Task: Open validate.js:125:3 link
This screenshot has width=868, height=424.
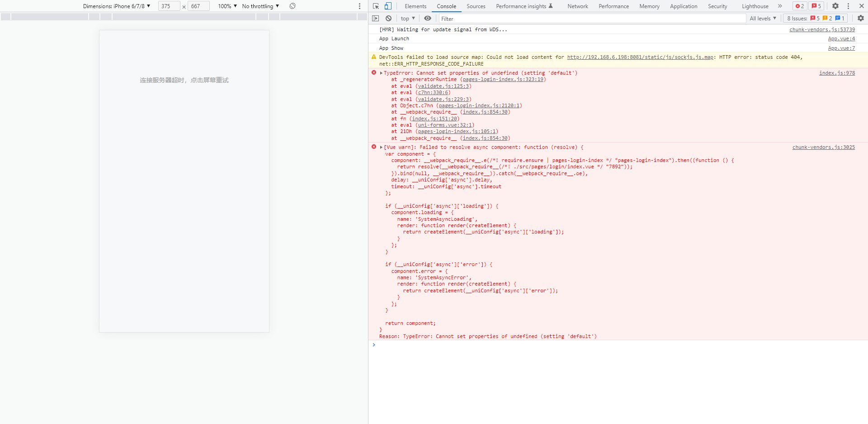Action: pos(443,86)
